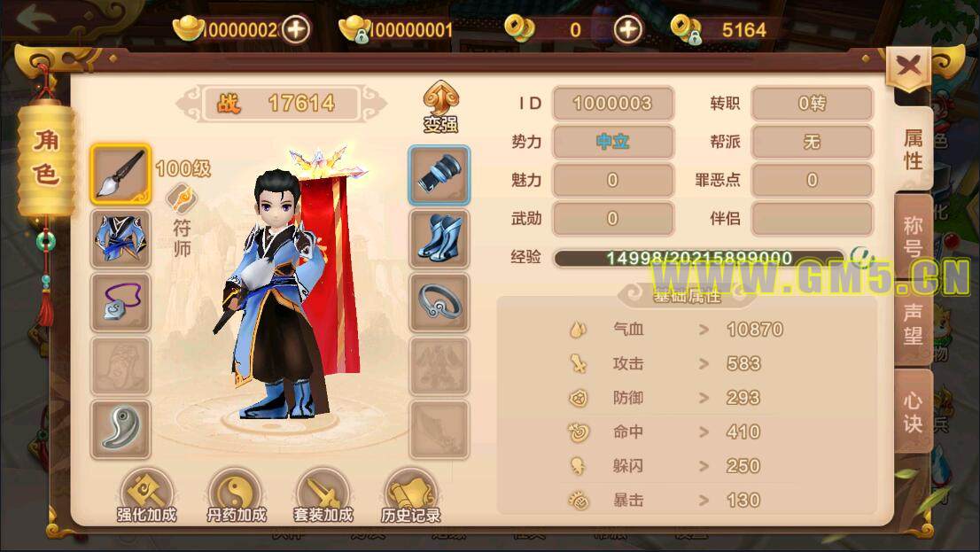The image size is (980, 552).
Task: Select the blue boots equipment slot
Action: pyautogui.click(x=439, y=239)
